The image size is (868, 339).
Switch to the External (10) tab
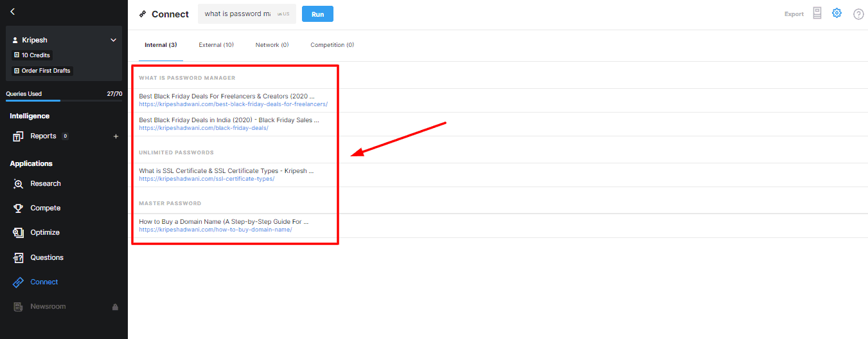tap(216, 45)
